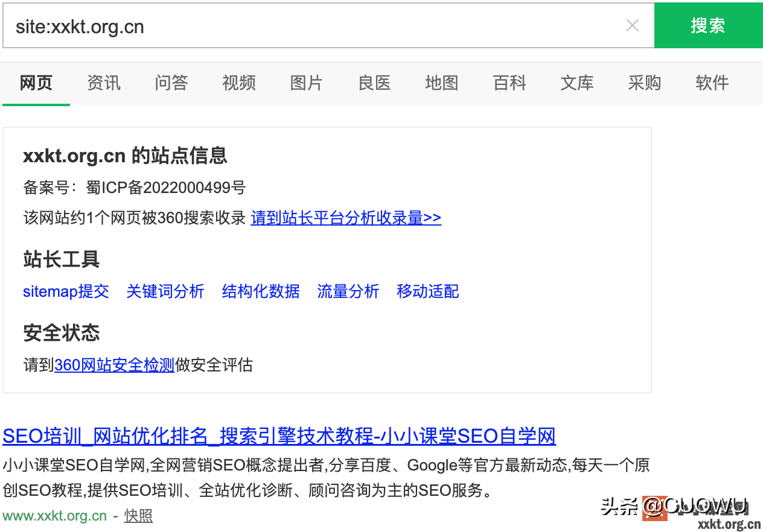Clear the search box with the X icon

(632, 25)
